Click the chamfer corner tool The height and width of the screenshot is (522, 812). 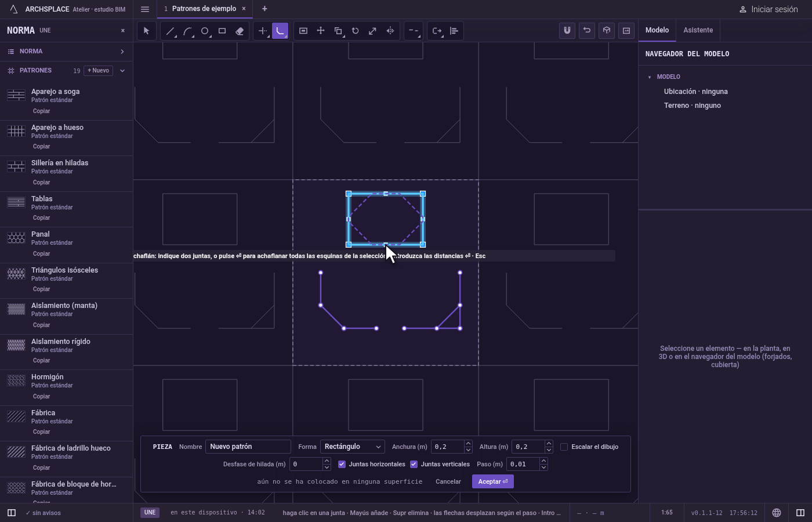click(x=280, y=31)
